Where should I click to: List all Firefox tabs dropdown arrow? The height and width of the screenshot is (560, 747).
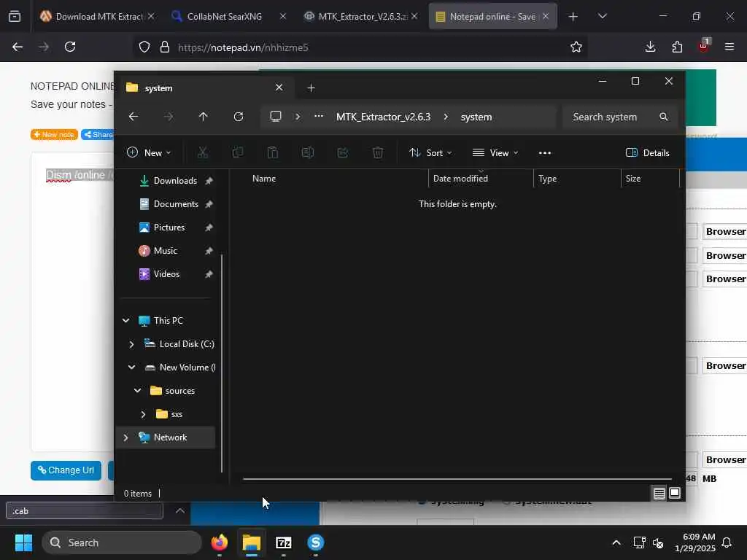pyautogui.click(x=602, y=16)
